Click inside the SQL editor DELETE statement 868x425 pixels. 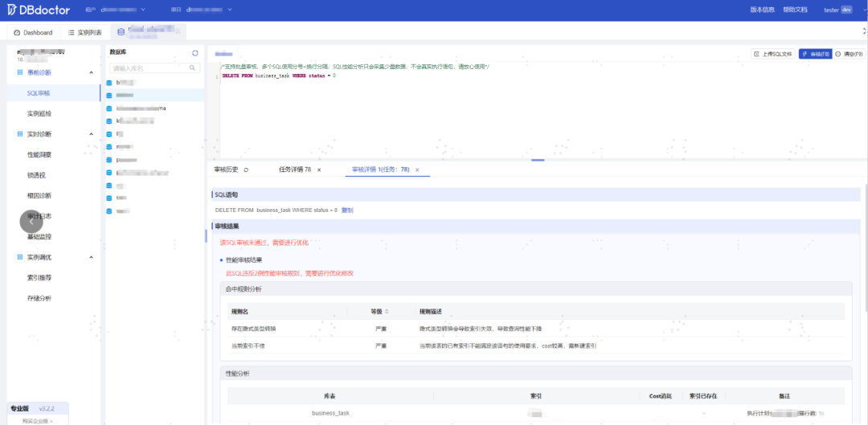278,75
